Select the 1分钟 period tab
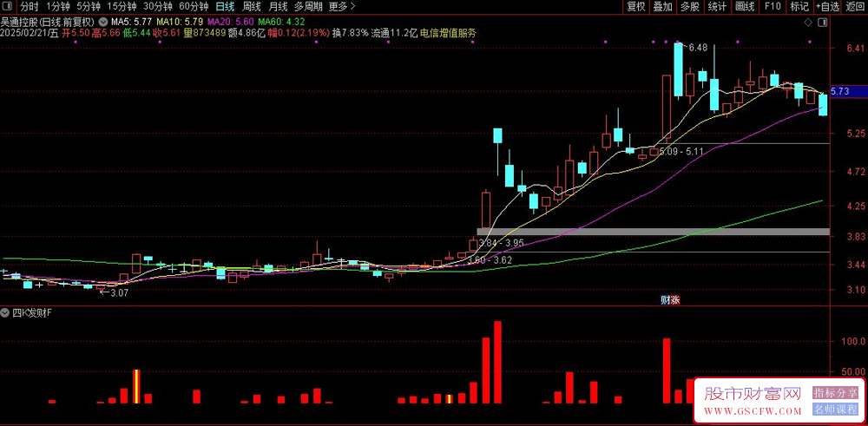The image size is (868, 426). click(x=57, y=7)
